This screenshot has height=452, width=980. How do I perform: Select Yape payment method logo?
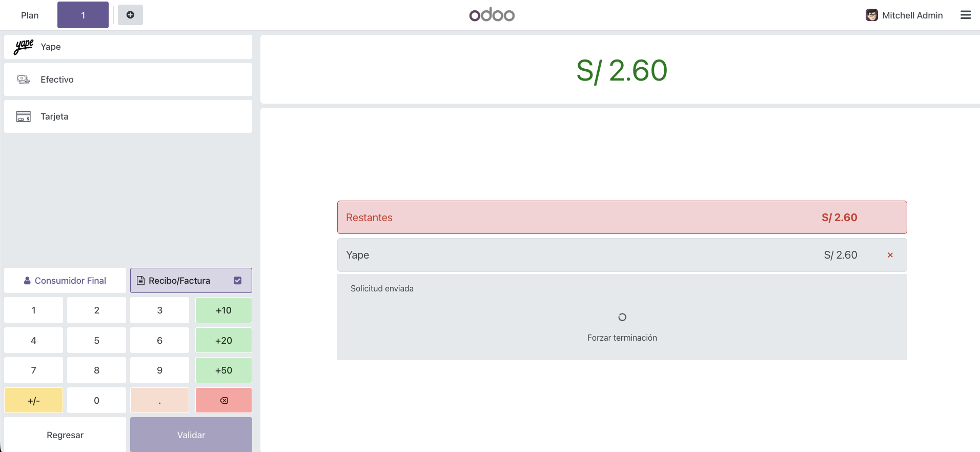(24, 47)
